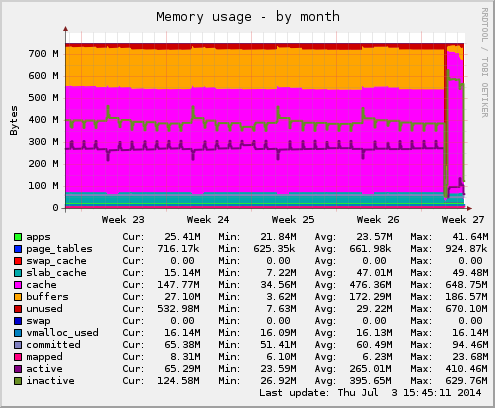Click the 'Week 26' axis label
Screen dimensions: 495x408
378,220
